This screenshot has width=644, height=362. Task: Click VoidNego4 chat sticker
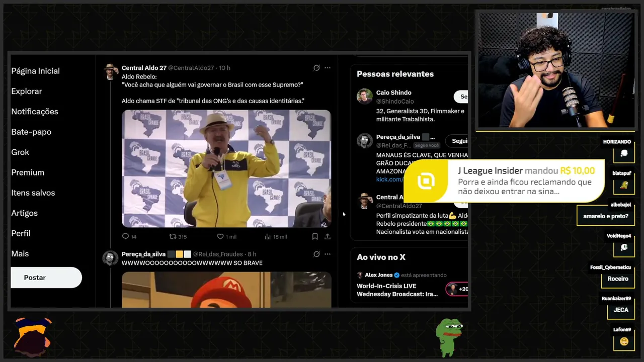pyautogui.click(x=624, y=247)
